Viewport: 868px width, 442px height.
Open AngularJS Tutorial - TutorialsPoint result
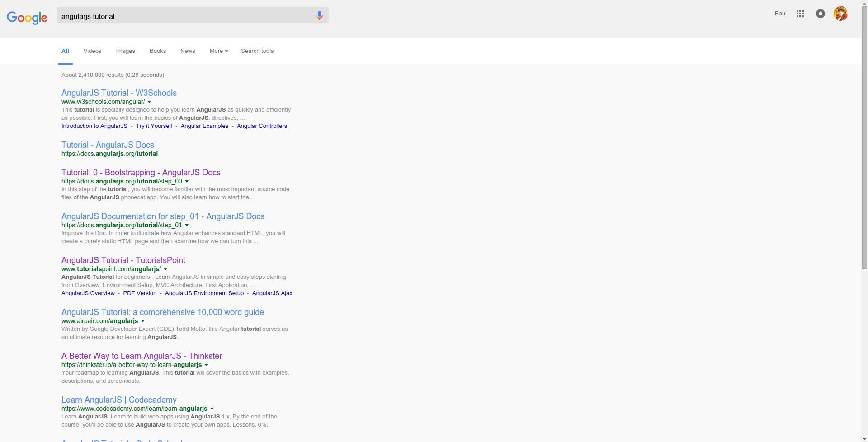coord(123,260)
